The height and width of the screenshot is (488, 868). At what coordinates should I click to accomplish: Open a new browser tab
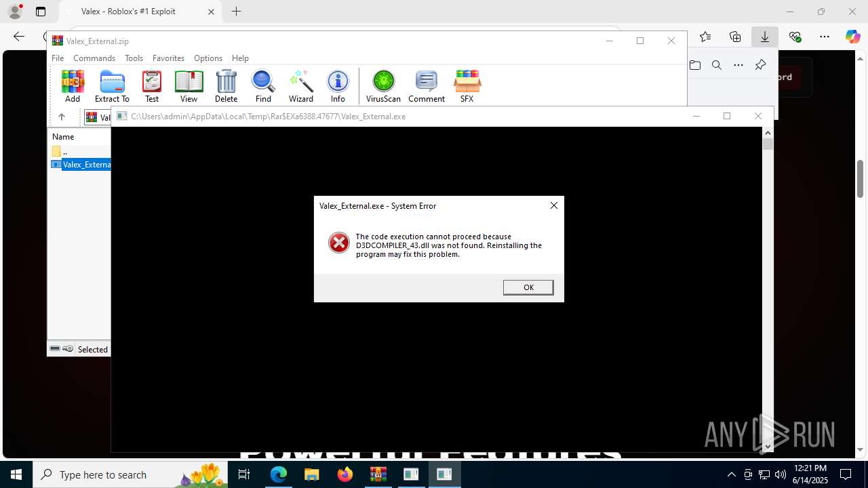click(236, 12)
